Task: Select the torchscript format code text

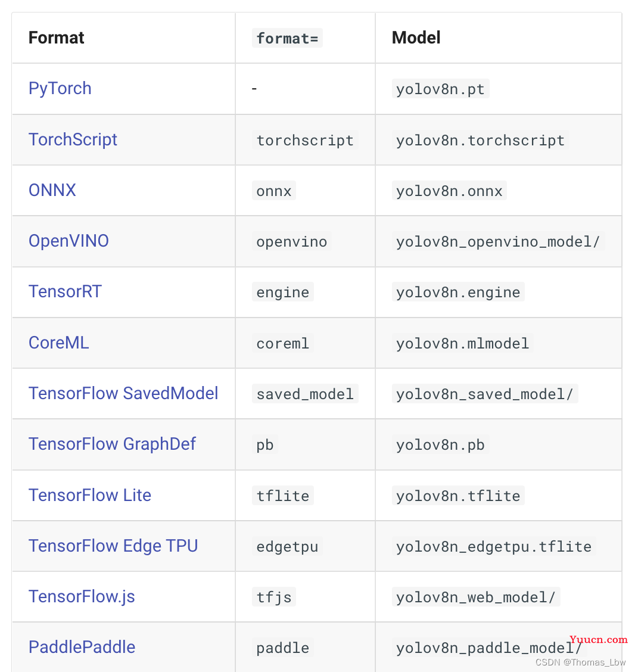Action: pyautogui.click(x=305, y=140)
